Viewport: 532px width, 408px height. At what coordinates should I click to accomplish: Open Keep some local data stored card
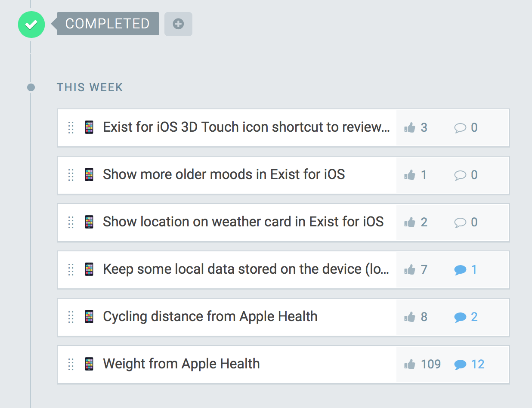[x=246, y=269]
